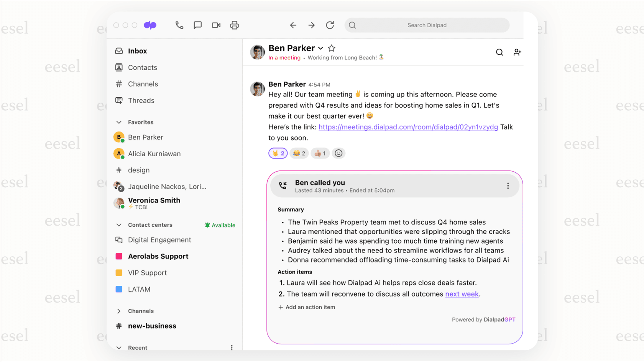644x362 pixels.
Task: Toggle the victory-hand reaction on Ben's message
Action: coord(278,153)
